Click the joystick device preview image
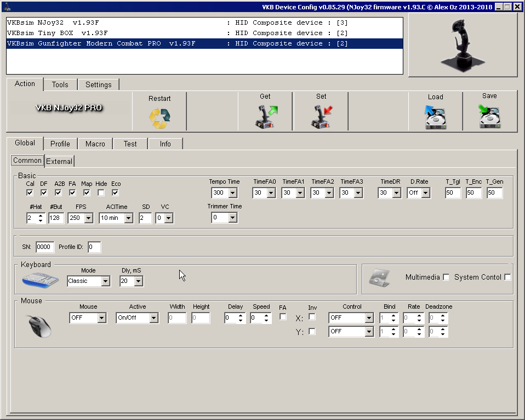This screenshot has height=420, width=525. pos(463,46)
